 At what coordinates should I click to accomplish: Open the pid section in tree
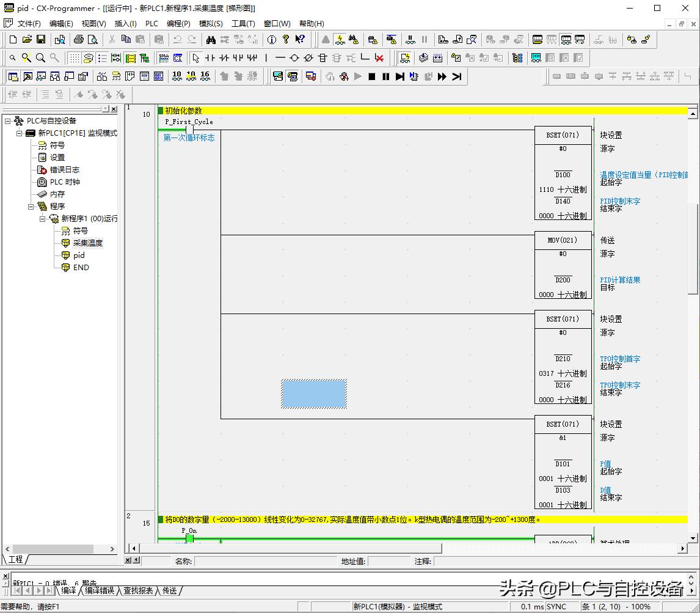(x=79, y=255)
